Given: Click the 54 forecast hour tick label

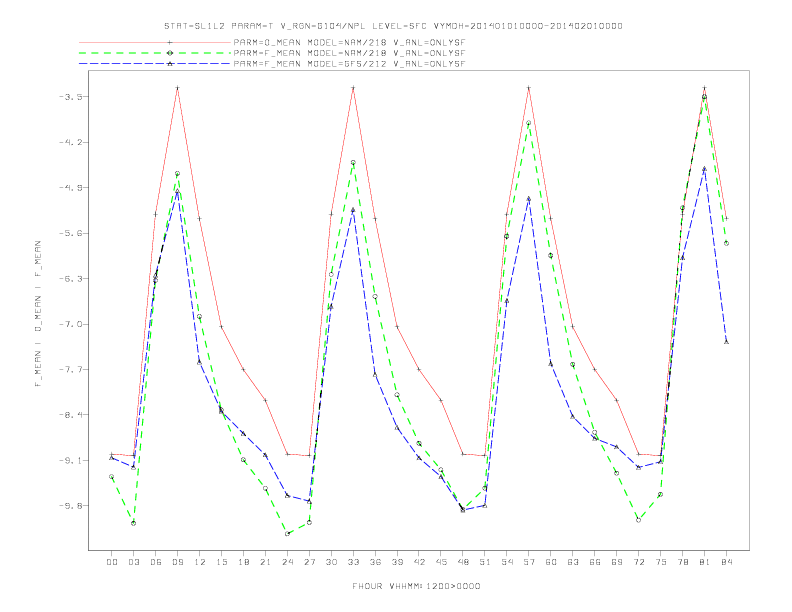Looking at the screenshot, I should [507, 562].
